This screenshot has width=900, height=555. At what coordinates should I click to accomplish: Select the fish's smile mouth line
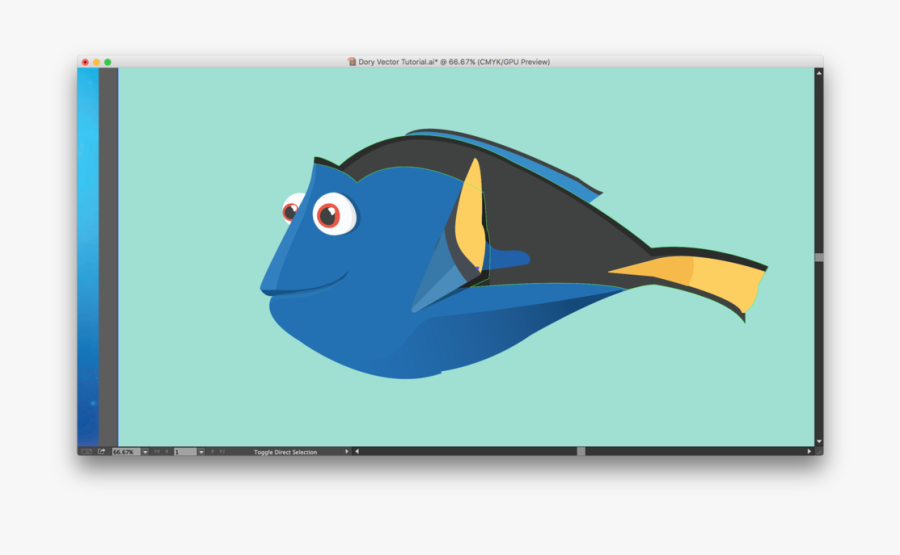310,287
